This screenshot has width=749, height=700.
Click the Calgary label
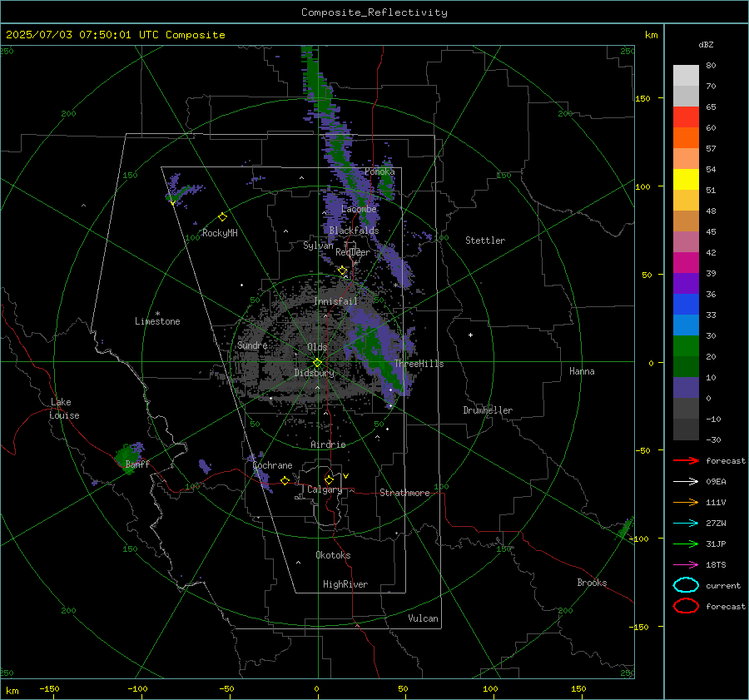coord(325,489)
